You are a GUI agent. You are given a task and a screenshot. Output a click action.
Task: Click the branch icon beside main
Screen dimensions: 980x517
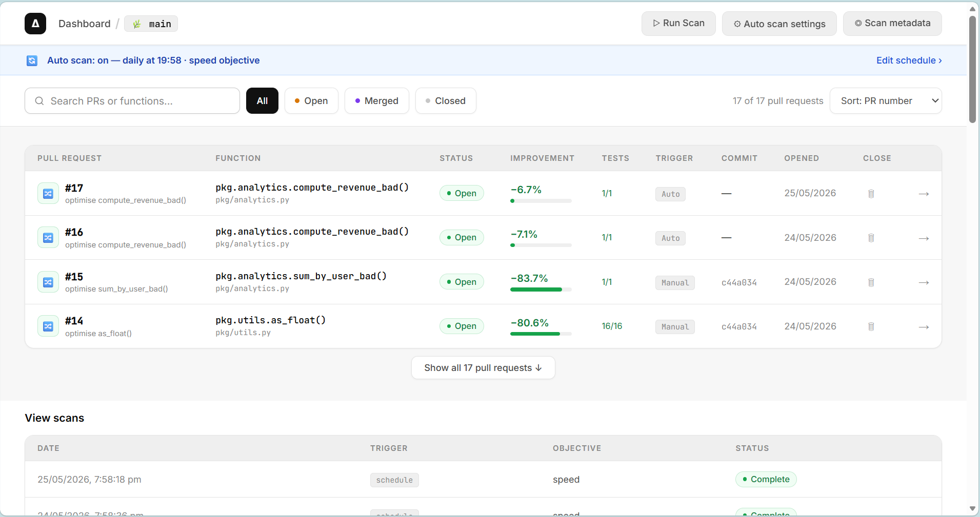(137, 24)
